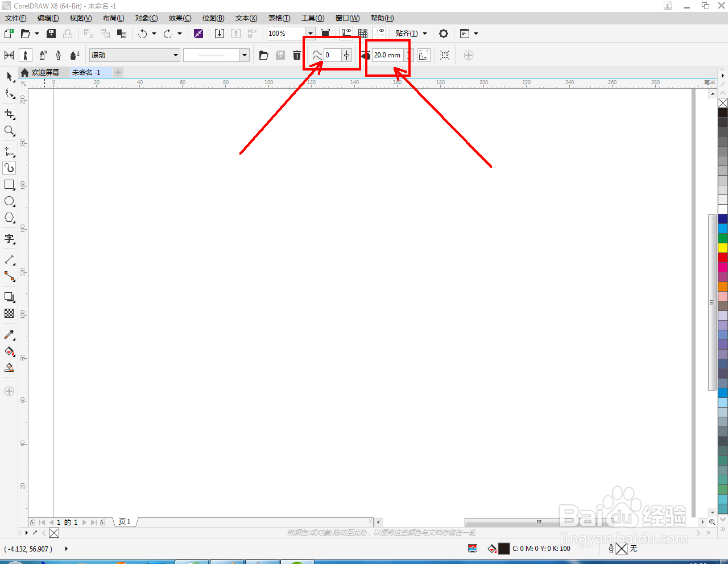Toggle show grid button
The width and height of the screenshot is (728, 564).
pyautogui.click(x=363, y=34)
